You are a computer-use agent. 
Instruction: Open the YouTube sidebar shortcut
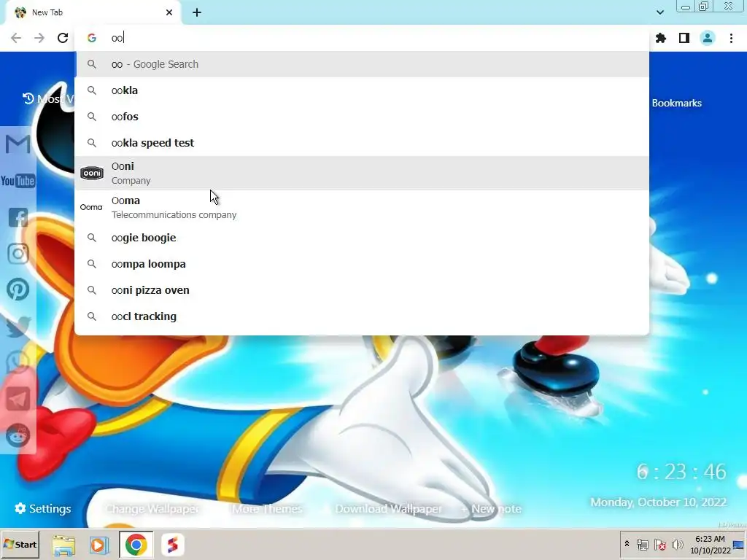pyautogui.click(x=18, y=181)
